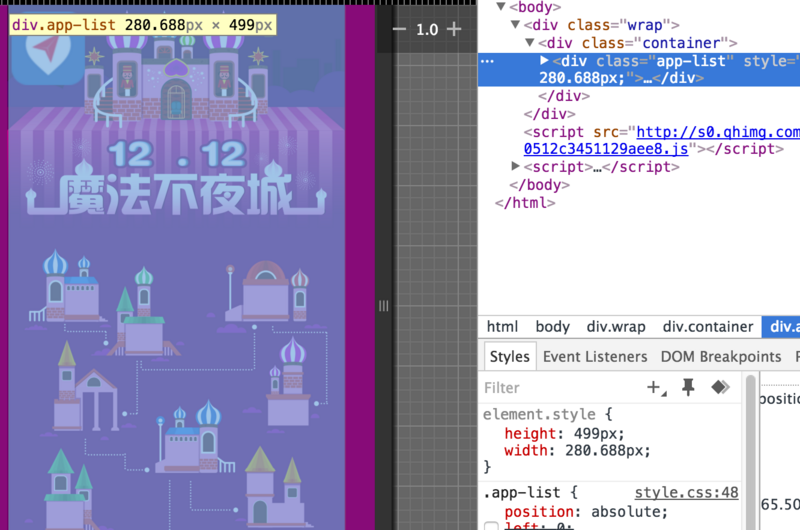Click the ellipsis beside app-list node
The image size is (800, 530).
[x=487, y=61]
